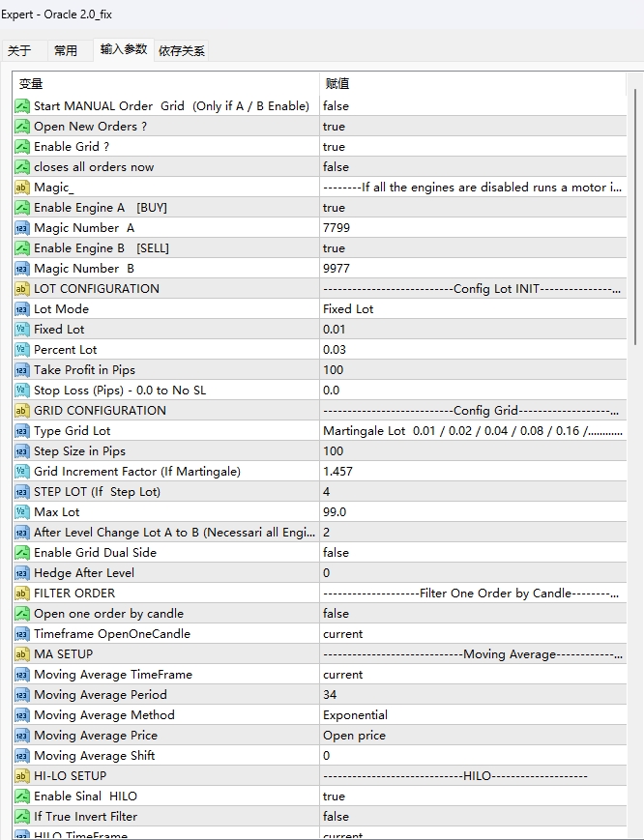Click the integer icon beside Magic Number A
This screenshot has width=644, height=840.
(x=22, y=228)
